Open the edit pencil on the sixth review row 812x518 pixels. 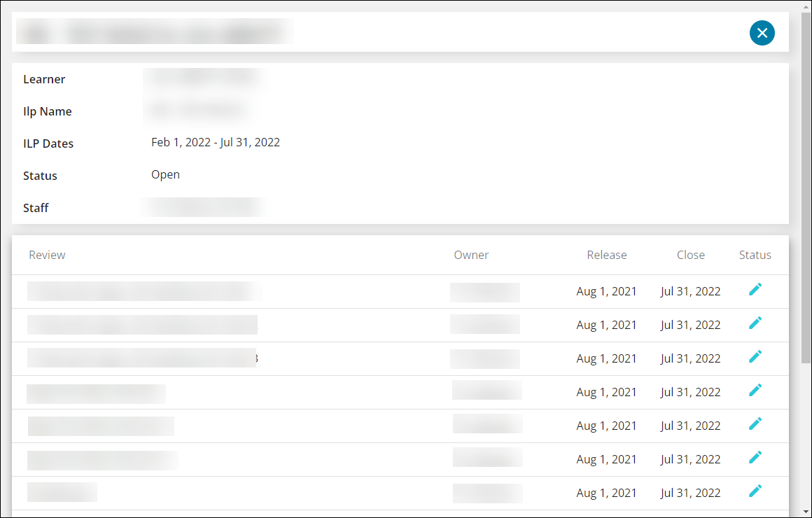[755, 457]
